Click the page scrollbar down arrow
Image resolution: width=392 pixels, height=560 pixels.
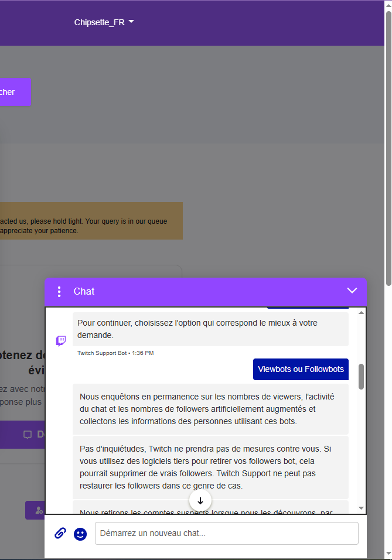388,554
